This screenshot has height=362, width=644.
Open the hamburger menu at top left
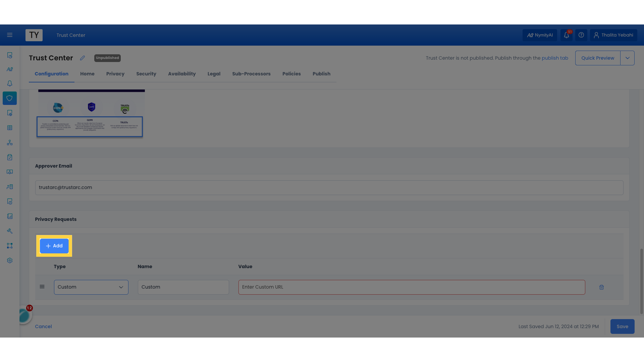click(x=10, y=35)
